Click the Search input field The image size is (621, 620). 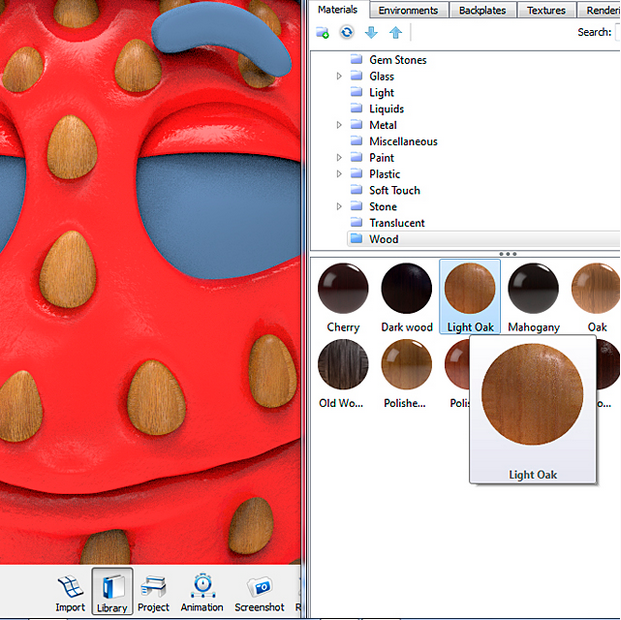click(618, 33)
